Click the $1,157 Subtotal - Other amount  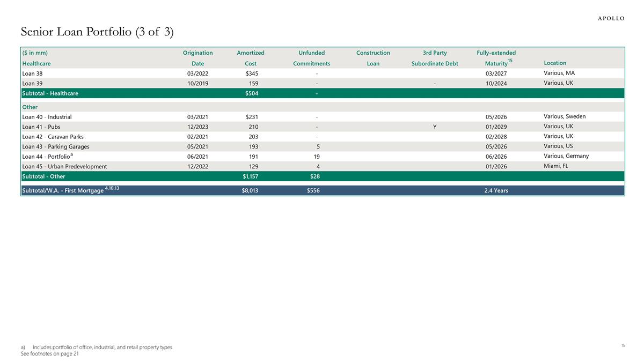coord(250,176)
